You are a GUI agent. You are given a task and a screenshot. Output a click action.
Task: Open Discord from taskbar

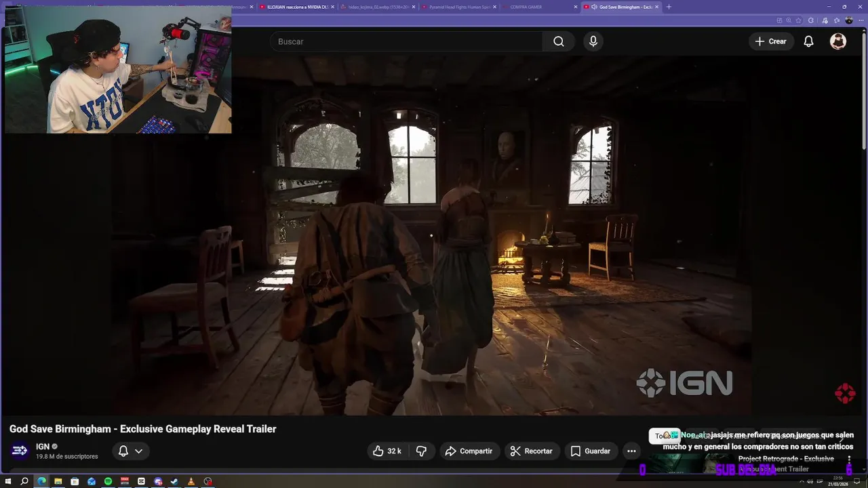point(158,481)
